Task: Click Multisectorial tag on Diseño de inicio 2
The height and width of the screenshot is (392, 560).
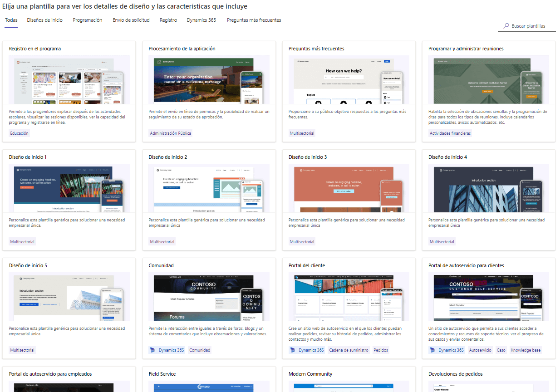Action: 162,242
